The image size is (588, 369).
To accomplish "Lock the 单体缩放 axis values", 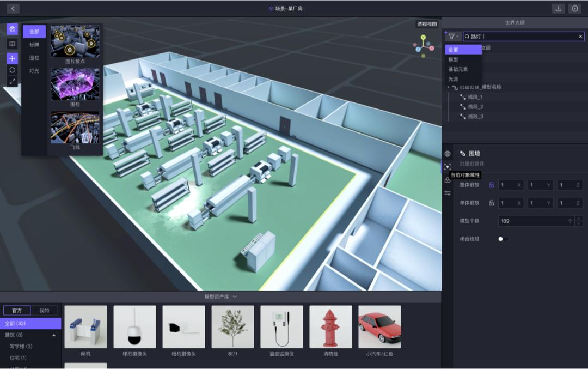I will (x=492, y=202).
